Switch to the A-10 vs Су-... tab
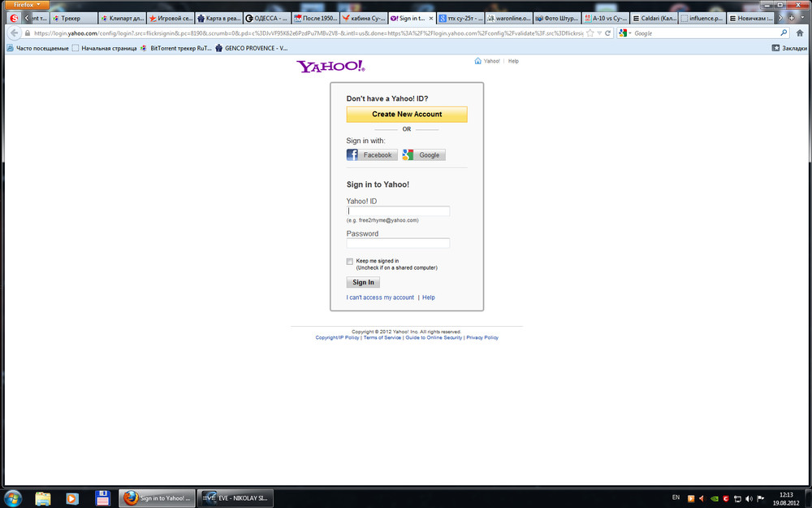This screenshot has width=812, height=508. (x=606, y=18)
